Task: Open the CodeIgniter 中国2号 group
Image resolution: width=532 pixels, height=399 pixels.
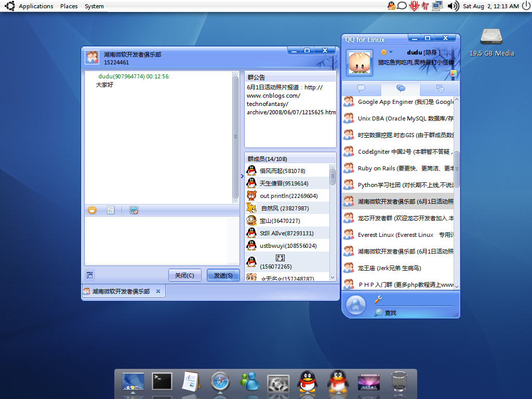Action: tap(398, 152)
